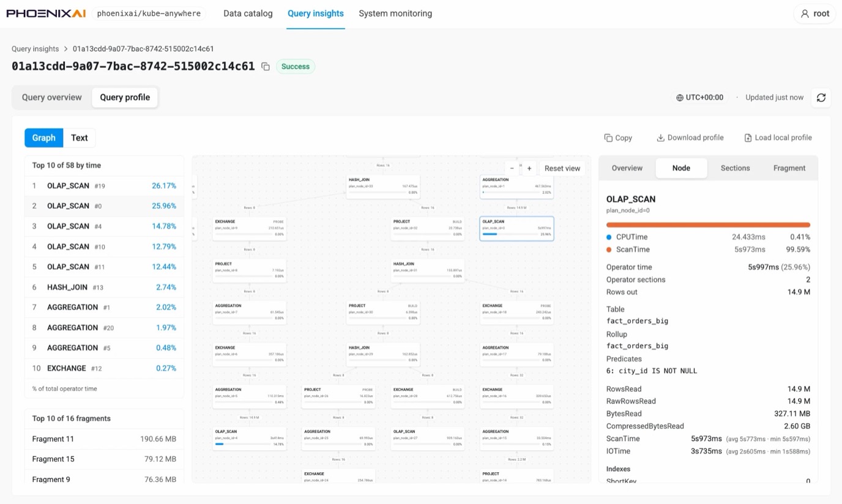Select OLAP_SCAN #11 row showing 12.44%
Image resolution: width=842 pixels, height=504 pixels.
(104, 267)
